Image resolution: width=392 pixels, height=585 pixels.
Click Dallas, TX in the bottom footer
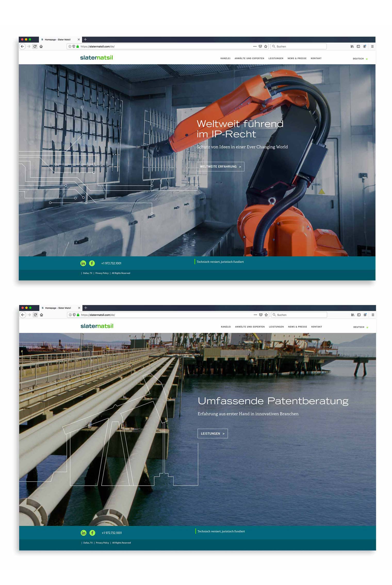88,543
